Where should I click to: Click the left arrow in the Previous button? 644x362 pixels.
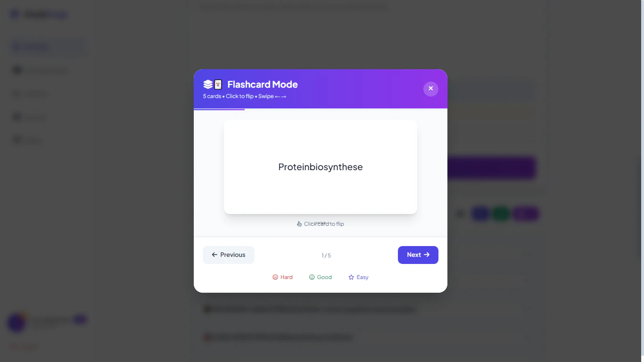[215, 255]
